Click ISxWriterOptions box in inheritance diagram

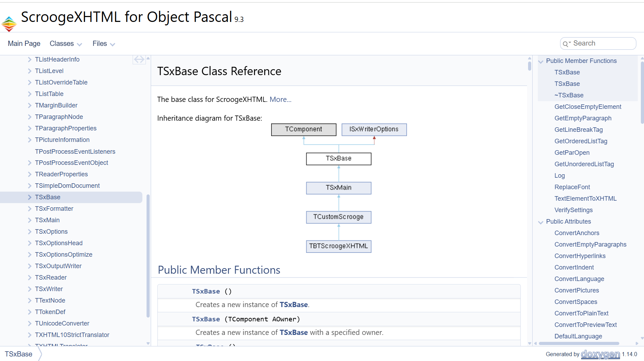(x=374, y=129)
